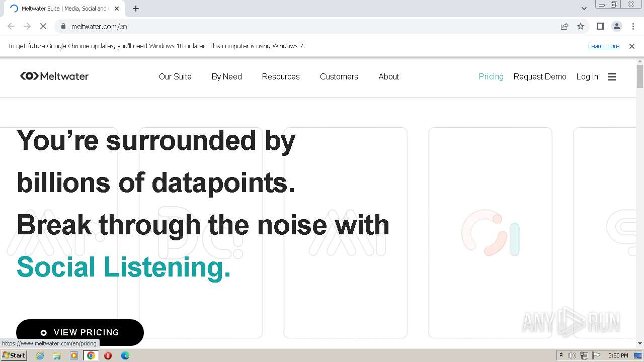Click the Log in link
The width and height of the screenshot is (644, 362).
tap(587, 76)
